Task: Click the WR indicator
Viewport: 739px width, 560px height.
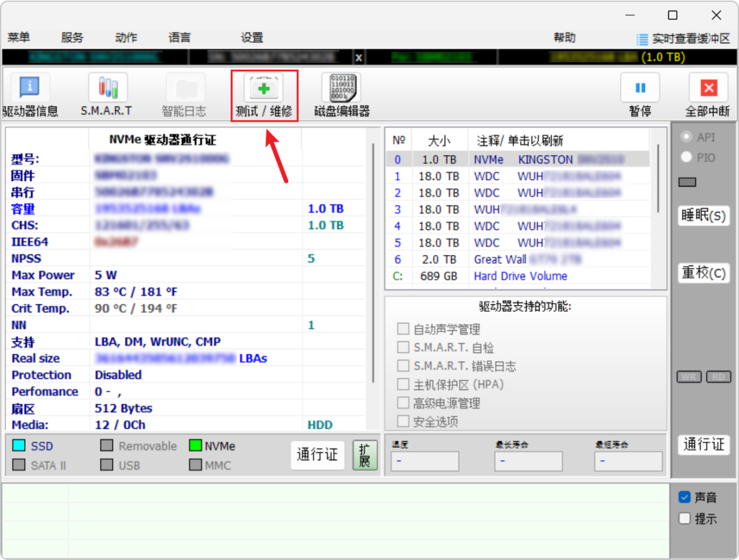Action: coord(689,377)
